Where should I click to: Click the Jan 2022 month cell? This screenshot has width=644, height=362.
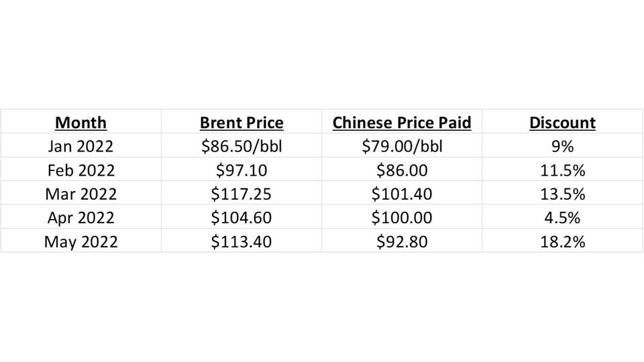pyautogui.click(x=80, y=146)
